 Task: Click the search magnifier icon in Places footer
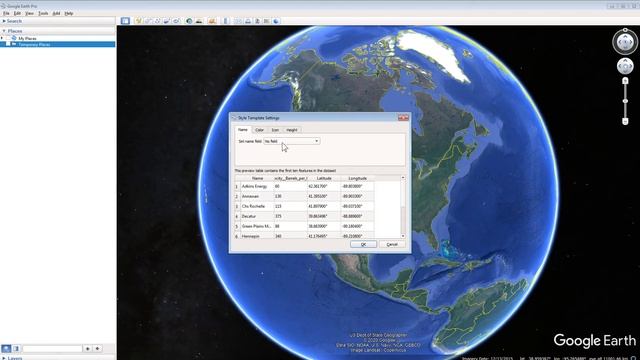pyautogui.click(x=6, y=349)
